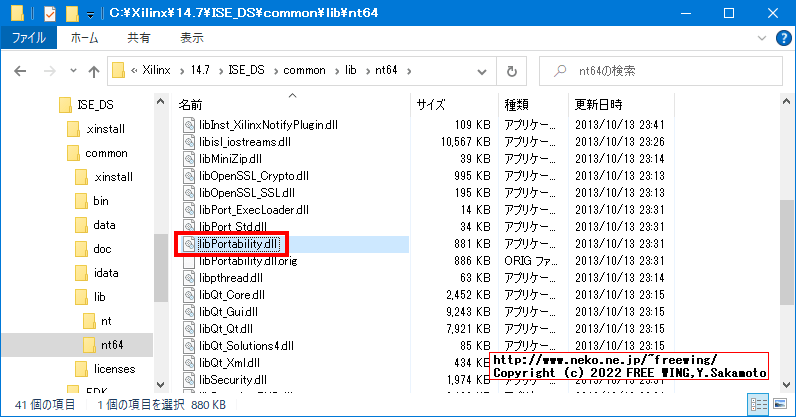Click file list scrollbar down arrow
Image resolution: width=796 pixels, height=417 pixels.
787,384
